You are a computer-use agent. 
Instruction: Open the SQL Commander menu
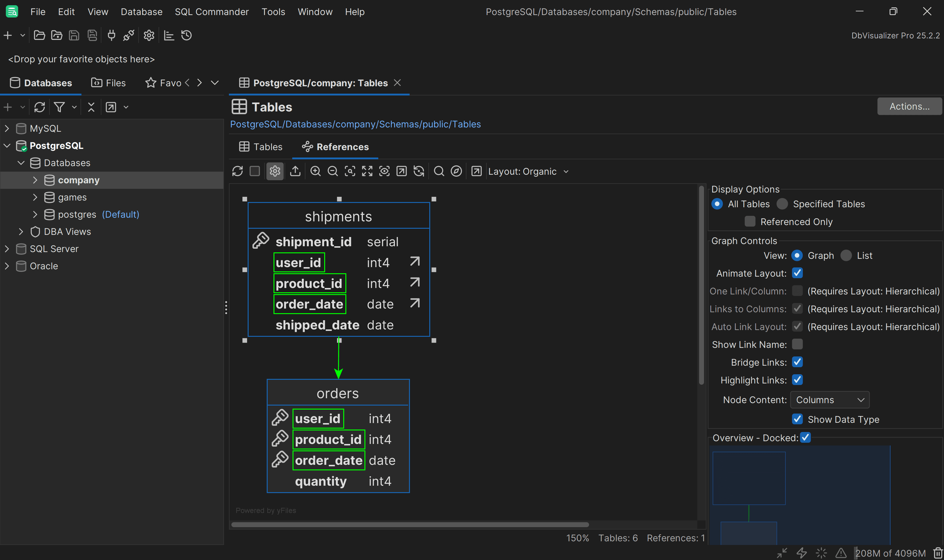[212, 12]
